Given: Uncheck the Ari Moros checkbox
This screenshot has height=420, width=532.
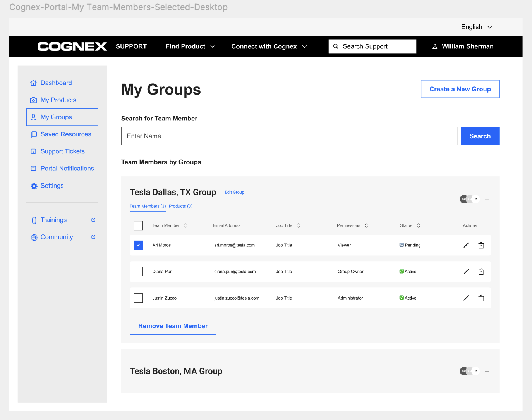Looking at the screenshot, I should click(138, 245).
